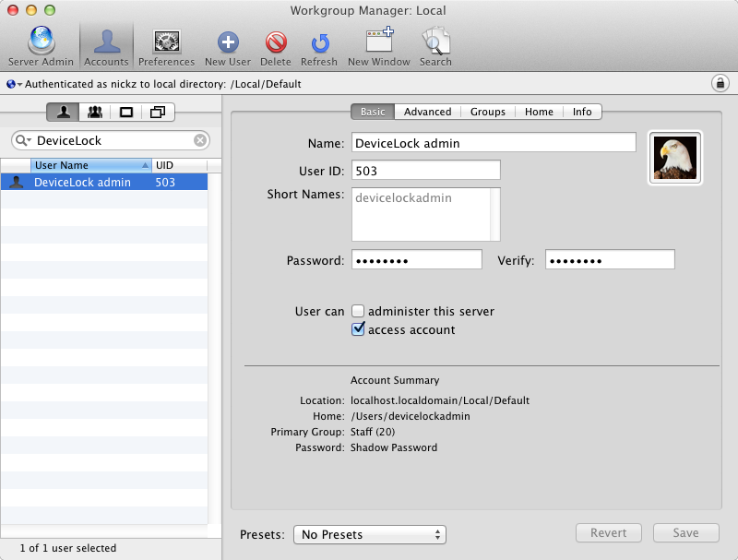Toggle 'administer this server' permission
The image size is (738, 560).
pos(358,311)
